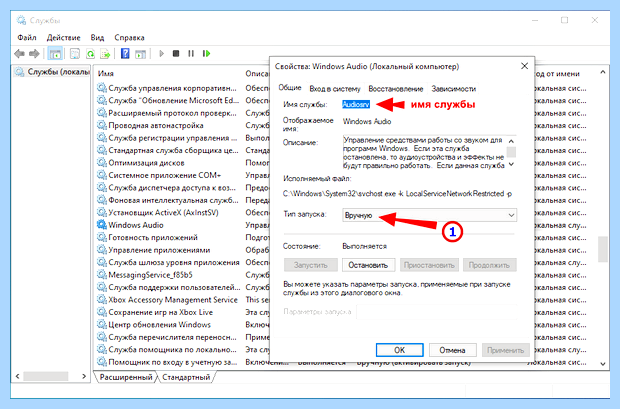Image resolution: width=620 pixels, height=409 pixels.
Task: Click the green Refresh toolbar icon
Action: [91, 54]
